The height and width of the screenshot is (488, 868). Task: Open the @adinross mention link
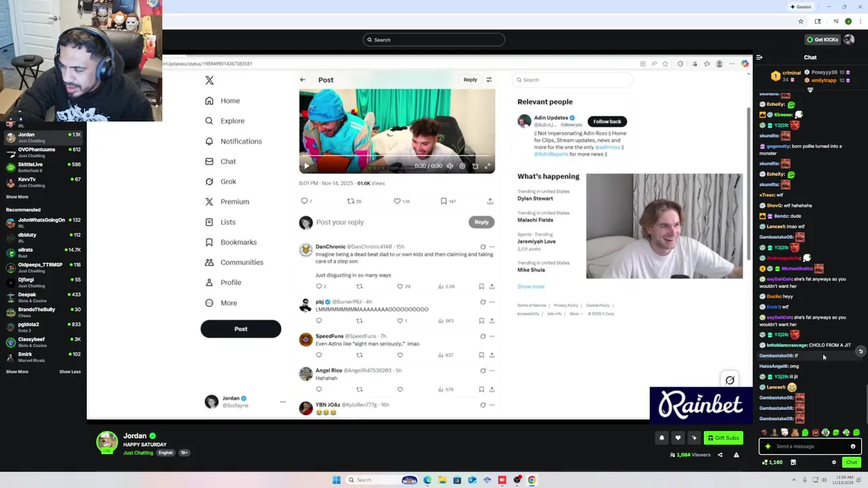pos(608,147)
